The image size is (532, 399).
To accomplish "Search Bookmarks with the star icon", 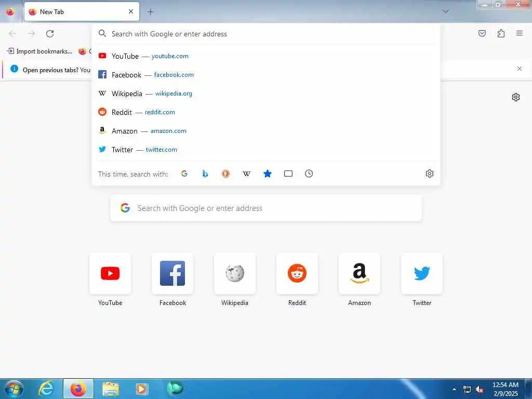I will click(x=268, y=174).
